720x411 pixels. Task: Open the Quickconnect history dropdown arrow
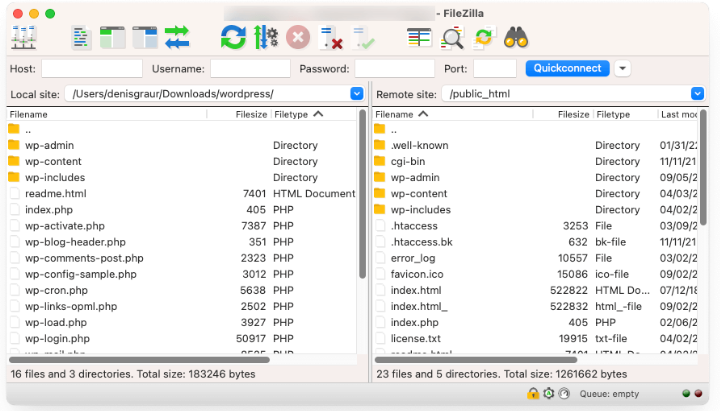point(622,68)
